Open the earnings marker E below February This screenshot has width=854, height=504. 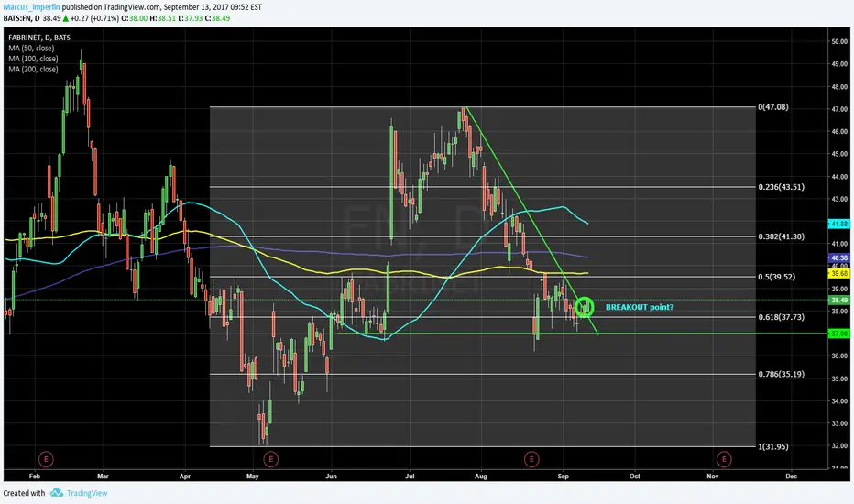pyautogui.click(x=46, y=459)
